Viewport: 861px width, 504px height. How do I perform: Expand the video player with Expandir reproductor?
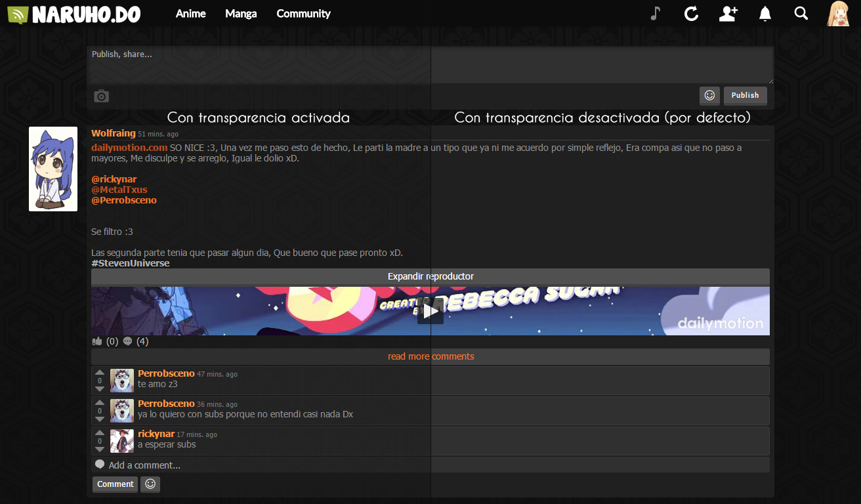(430, 277)
